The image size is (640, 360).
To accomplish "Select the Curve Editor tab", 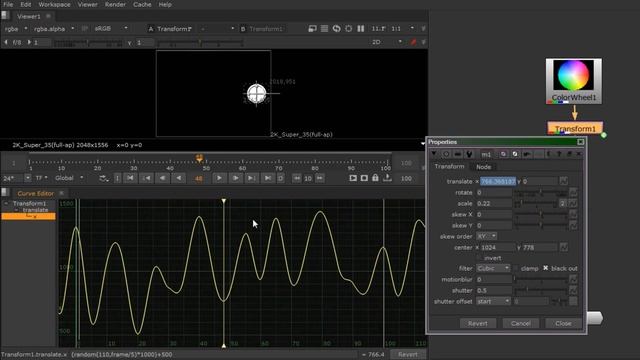I will click(x=36, y=193).
